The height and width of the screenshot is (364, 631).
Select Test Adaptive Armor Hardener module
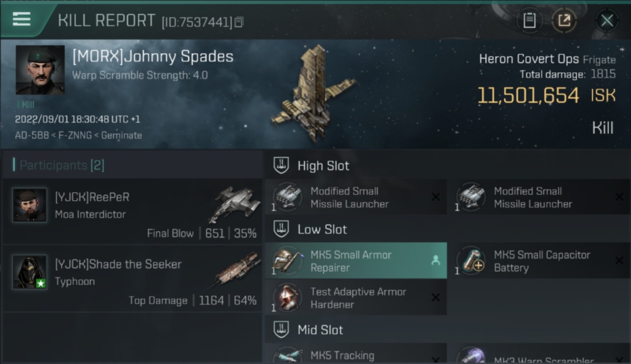pyautogui.click(x=356, y=298)
